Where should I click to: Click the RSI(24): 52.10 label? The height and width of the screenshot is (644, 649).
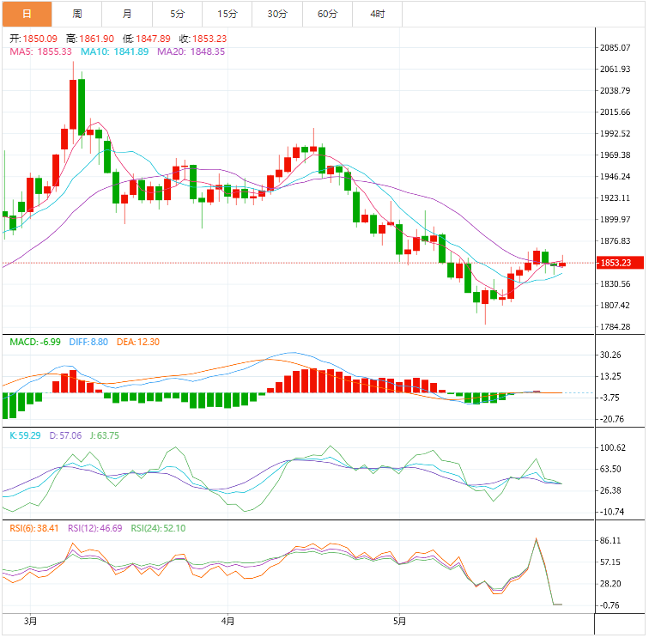click(x=158, y=528)
